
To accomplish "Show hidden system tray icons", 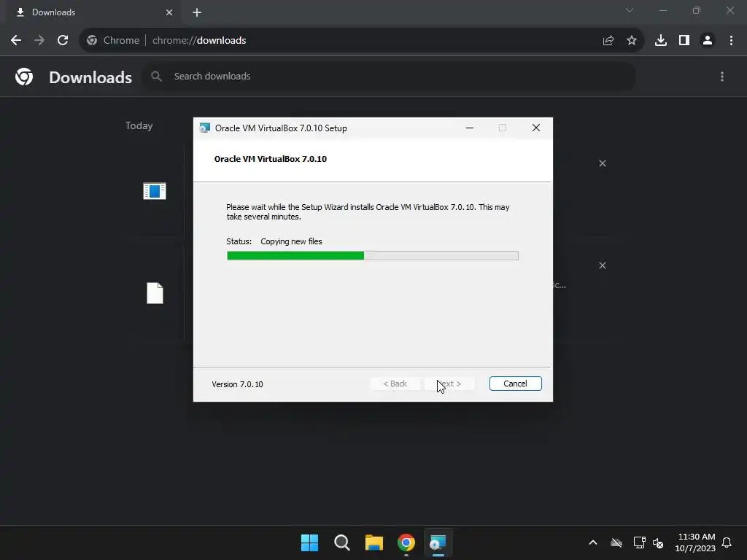I will (593, 542).
